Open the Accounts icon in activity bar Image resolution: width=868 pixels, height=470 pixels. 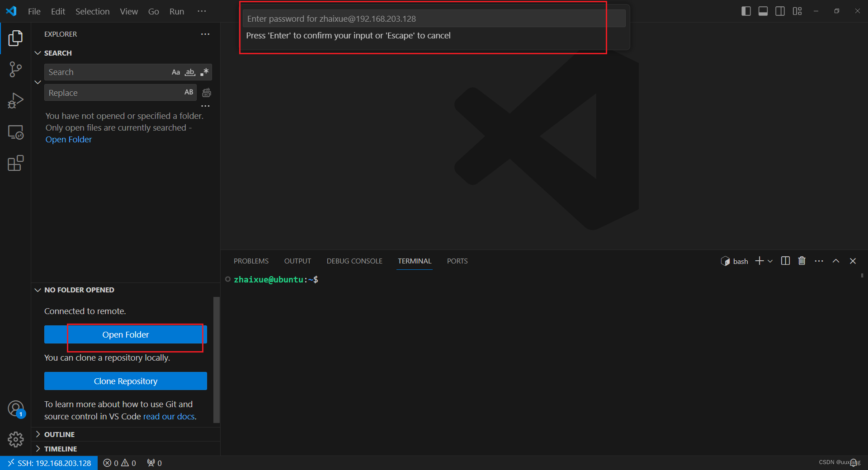coord(15,408)
